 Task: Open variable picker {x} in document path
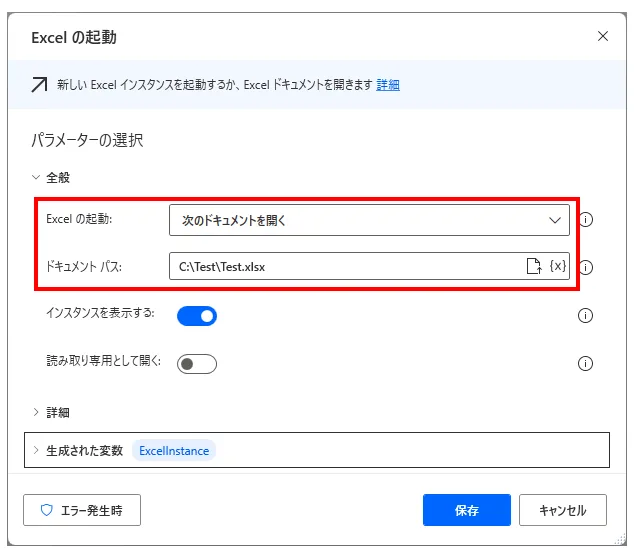[558, 266]
